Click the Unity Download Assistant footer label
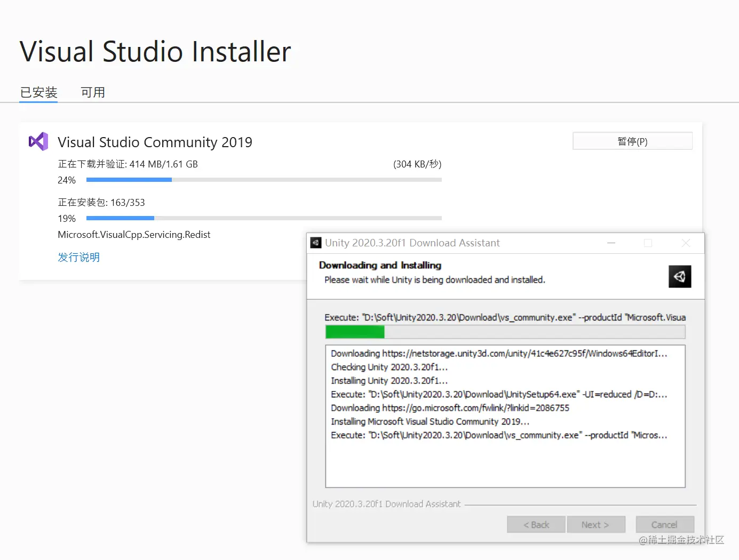 click(x=386, y=504)
